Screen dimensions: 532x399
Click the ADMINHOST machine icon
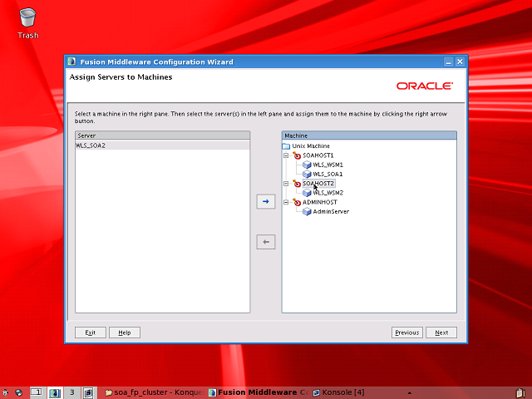297,202
